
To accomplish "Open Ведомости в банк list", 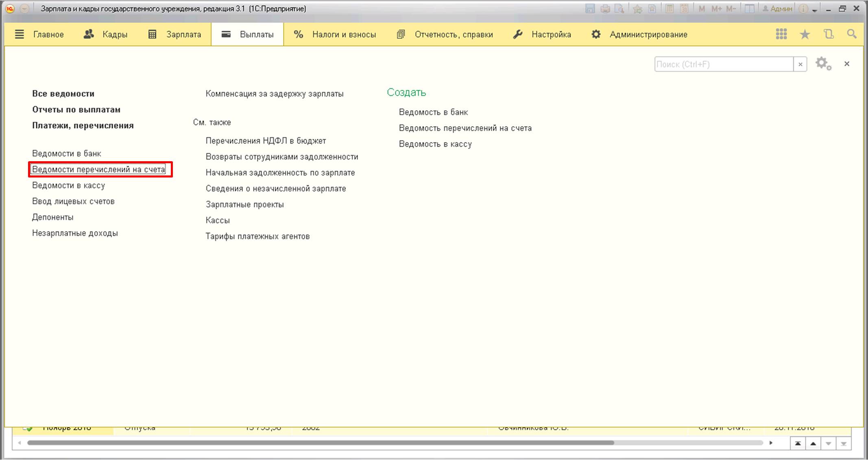I will point(67,153).
